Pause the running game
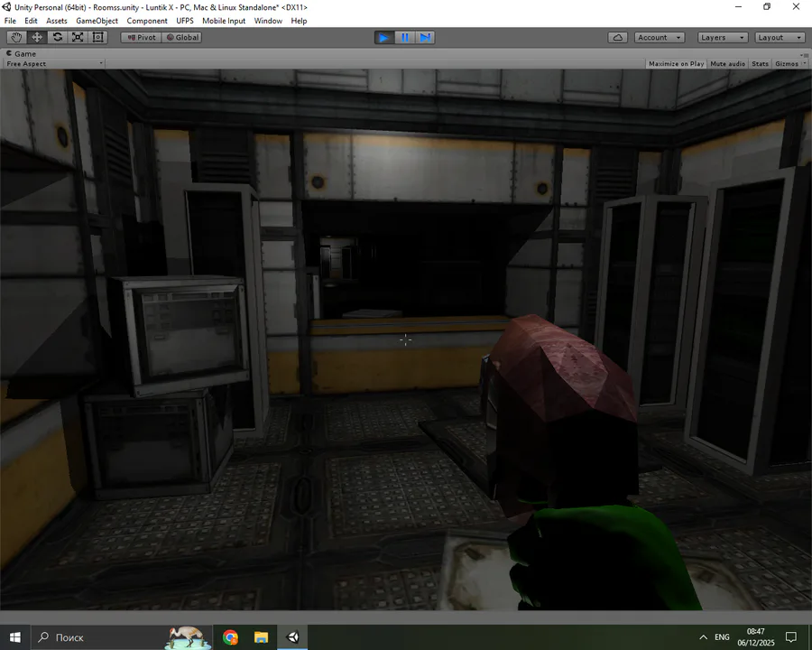The width and height of the screenshot is (812, 650). (404, 37)
